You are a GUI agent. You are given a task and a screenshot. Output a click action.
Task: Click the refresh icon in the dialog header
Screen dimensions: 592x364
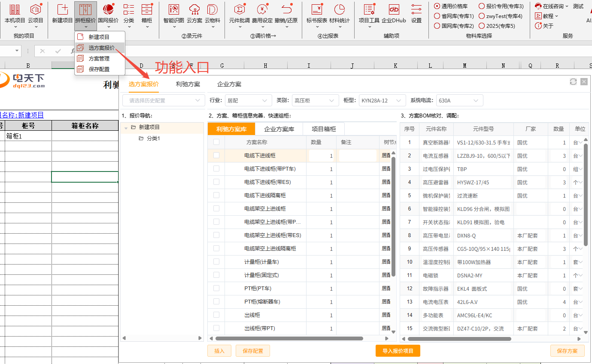pyautogui.click(x=573, y=81)
